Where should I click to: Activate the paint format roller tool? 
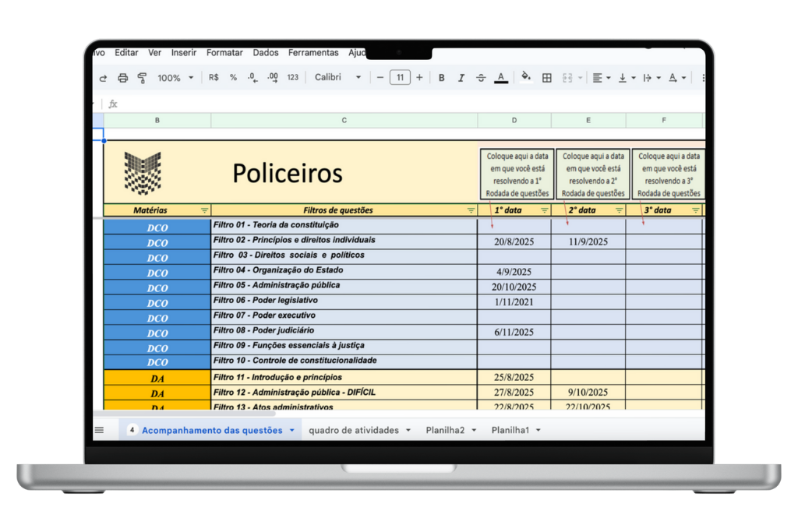pyautogui.click(x=142, y=78)
